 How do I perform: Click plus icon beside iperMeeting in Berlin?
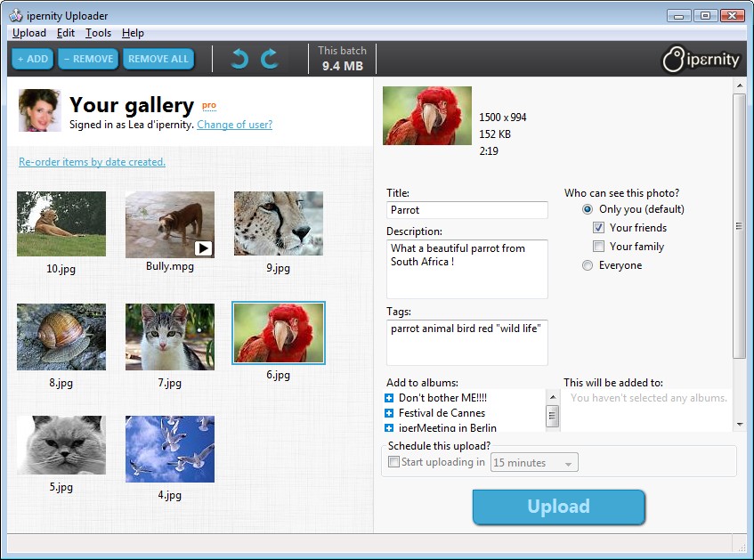(389, 427)
